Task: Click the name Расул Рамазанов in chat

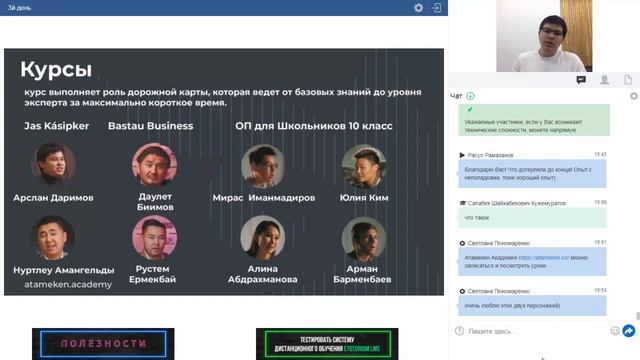Action: coord(490,155)
